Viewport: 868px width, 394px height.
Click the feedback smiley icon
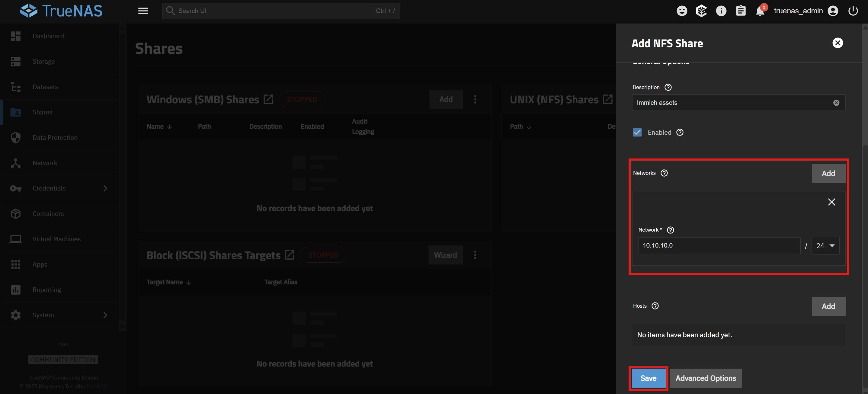tap(682, 11)
